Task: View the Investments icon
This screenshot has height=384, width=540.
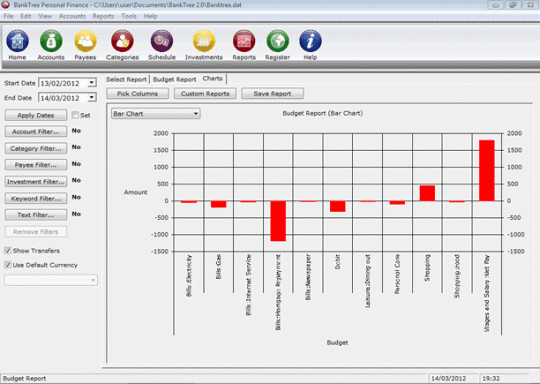Action: pyautogui.click(x=204, y=41)
